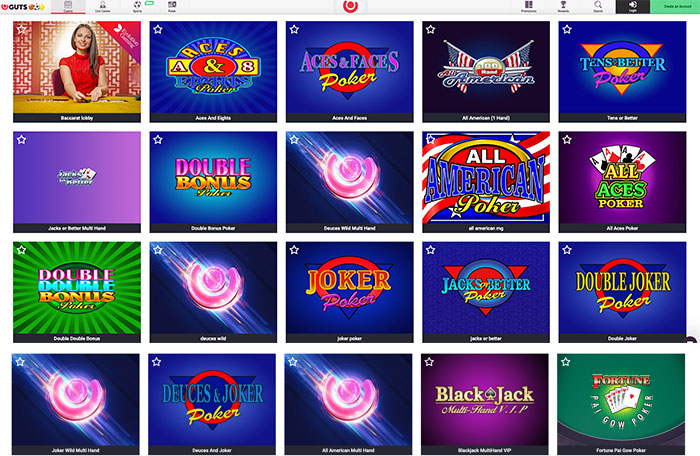Viewport: 700px width, 456px height.
Task: Click the Search magnifier icon
Action: 598,7
